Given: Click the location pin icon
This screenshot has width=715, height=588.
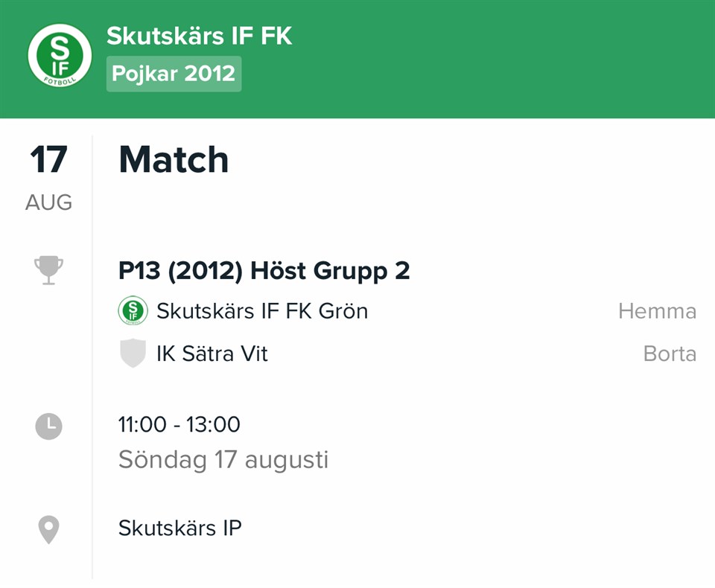Looking at the screenshot, I should pos(49,529).
